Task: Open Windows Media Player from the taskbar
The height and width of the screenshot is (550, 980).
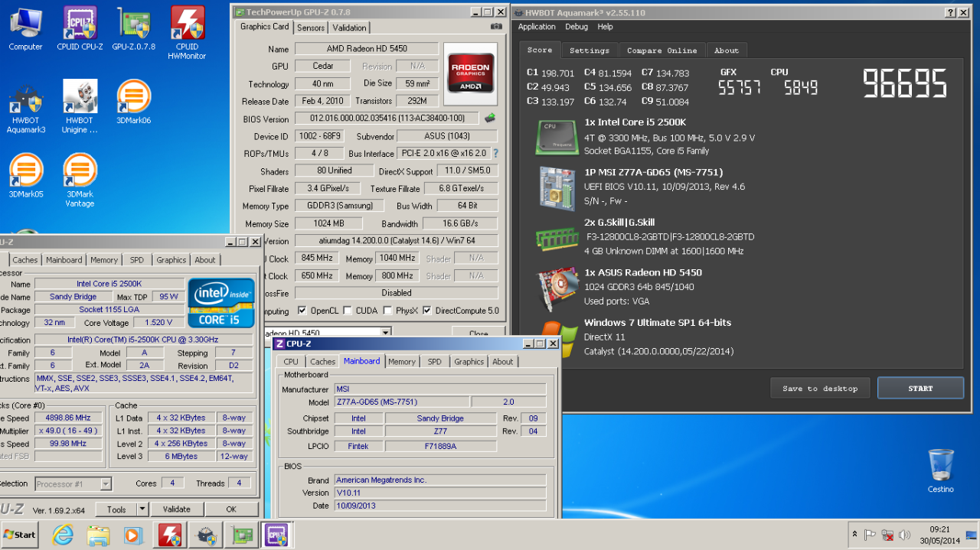Action: pyautogui.click(x=133, y=535)
